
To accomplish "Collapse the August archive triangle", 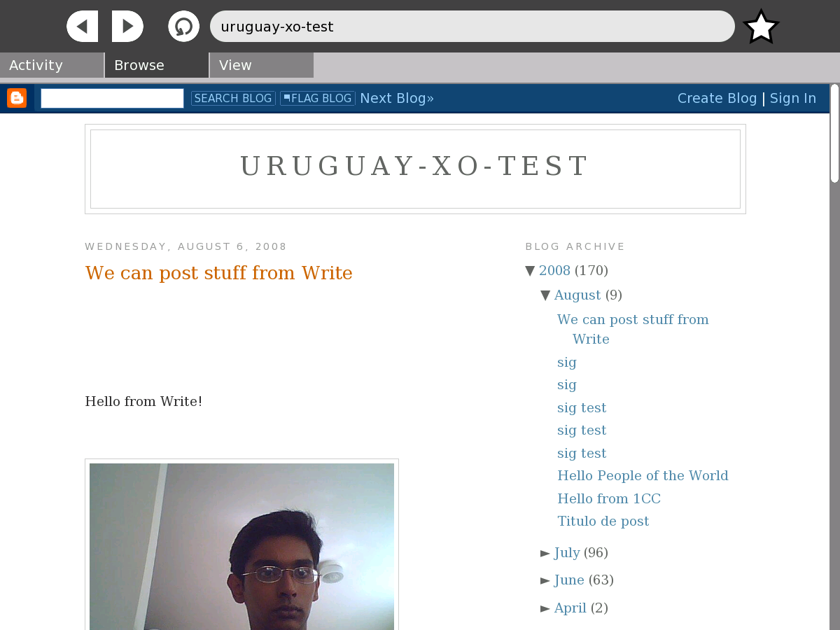I will (545, 295).
